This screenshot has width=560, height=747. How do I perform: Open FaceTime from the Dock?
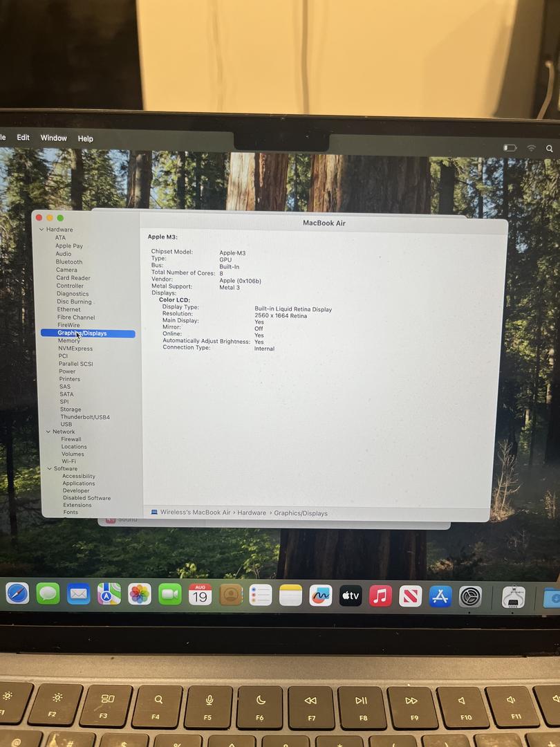coord(170,595)
